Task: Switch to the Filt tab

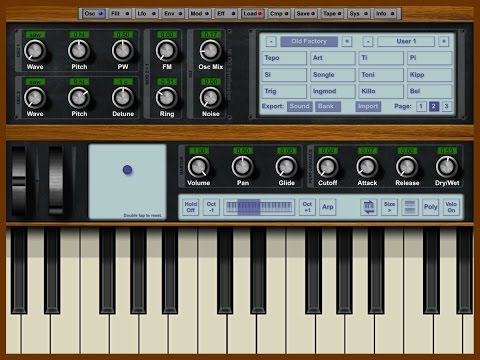Action: (x=120, y=14)
